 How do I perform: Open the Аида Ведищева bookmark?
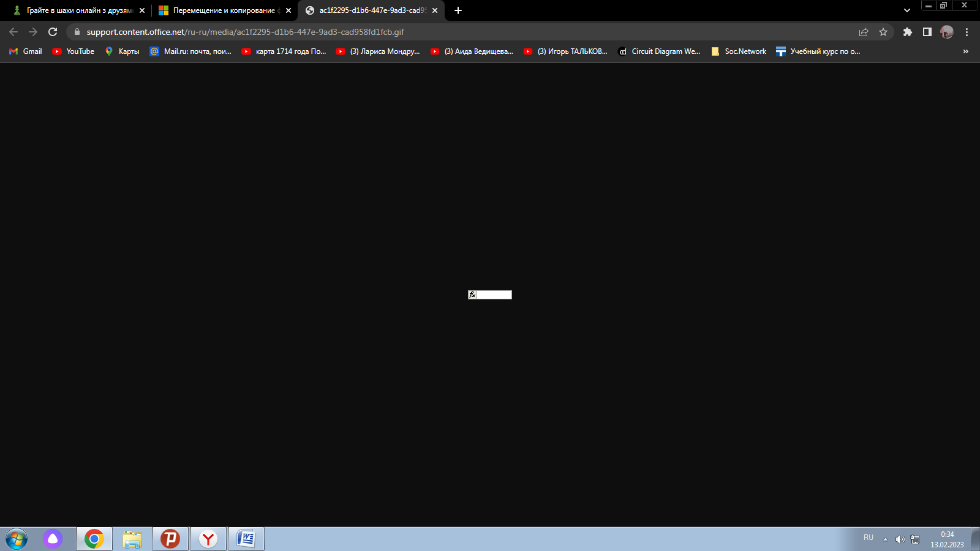coord(472,51)
